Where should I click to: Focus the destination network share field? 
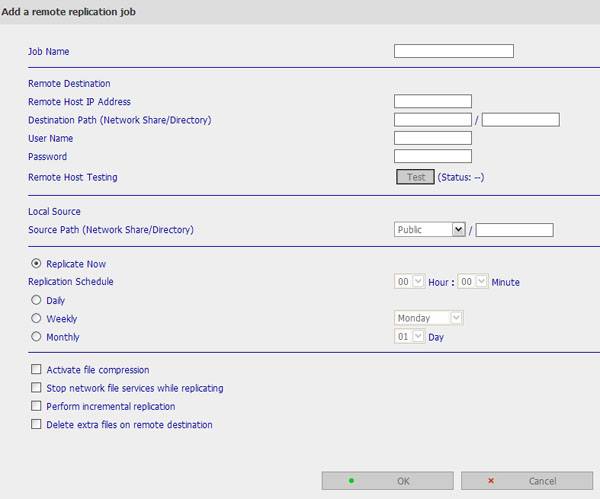(433, 120)
